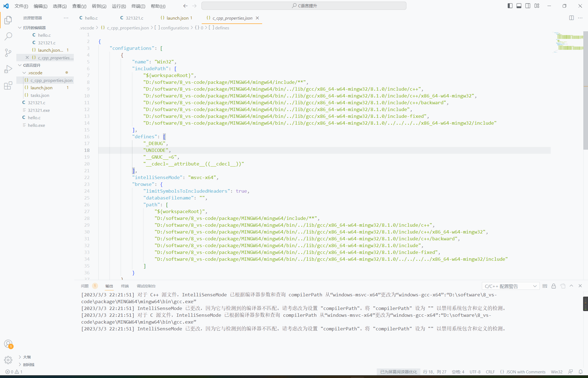Click the 问题 tab showing one issue
588x378 pixels.
[85, 286]
